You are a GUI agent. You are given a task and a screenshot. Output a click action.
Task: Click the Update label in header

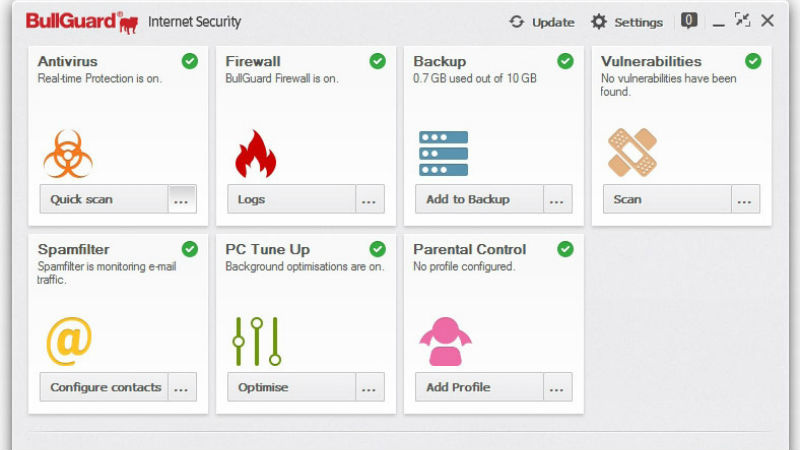pos(553,22)
